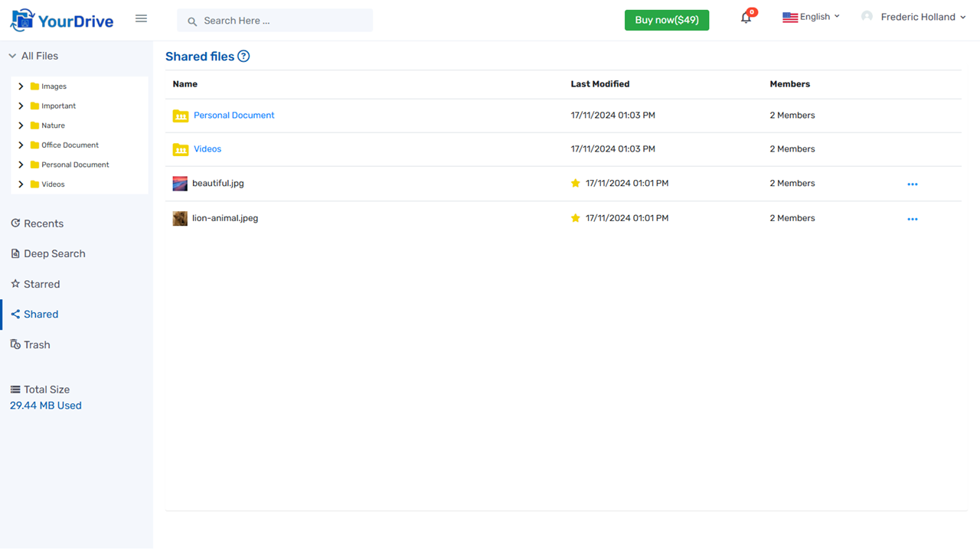
Task: Collapse the sidebar using the hamburger toggle
Action: coord(141,18)
